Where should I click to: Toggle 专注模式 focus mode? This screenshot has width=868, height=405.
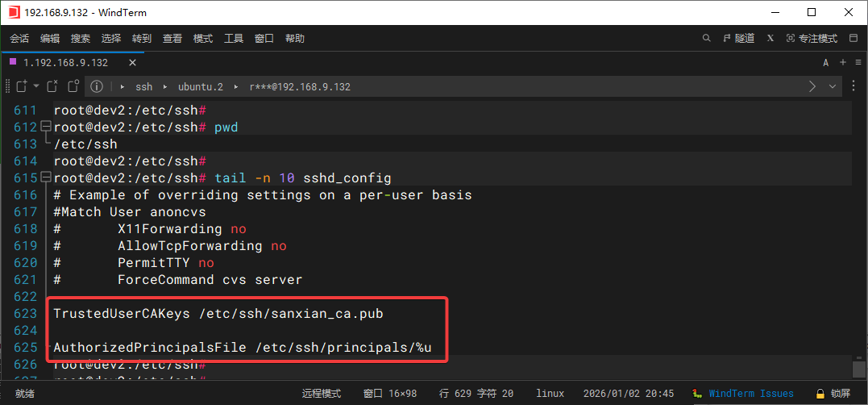click(812, 38)
